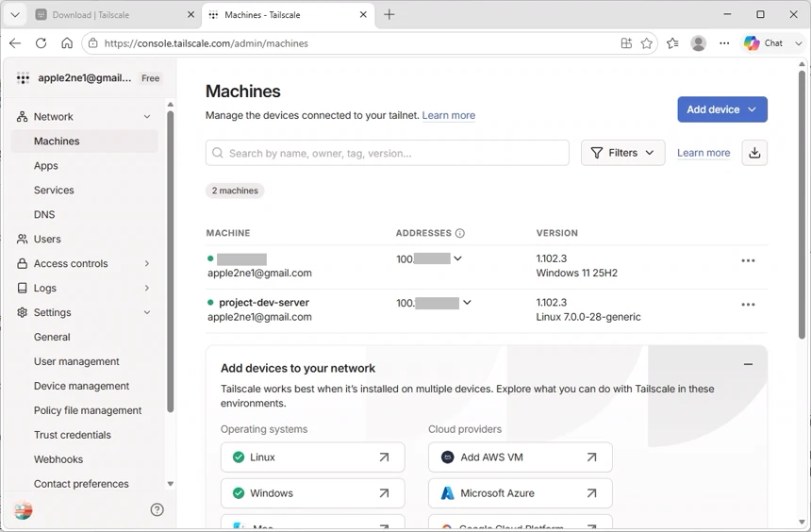Click the Addresses info icon
The width and height of the screenshot is (811, 532).
[x=460, y=233]
